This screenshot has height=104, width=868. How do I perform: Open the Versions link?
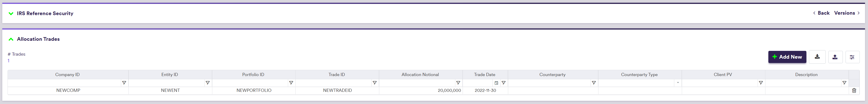coord(846,13)
